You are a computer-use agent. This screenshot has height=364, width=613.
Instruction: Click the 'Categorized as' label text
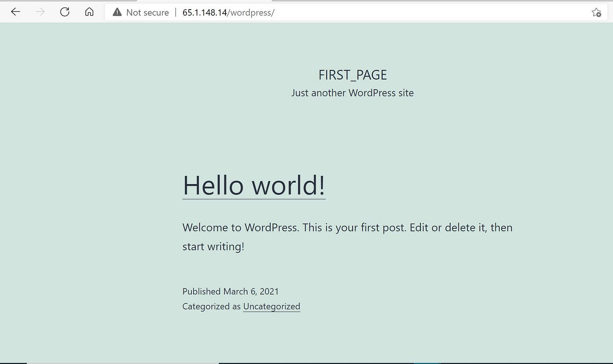pyautogui.click(x=211, y=306)
